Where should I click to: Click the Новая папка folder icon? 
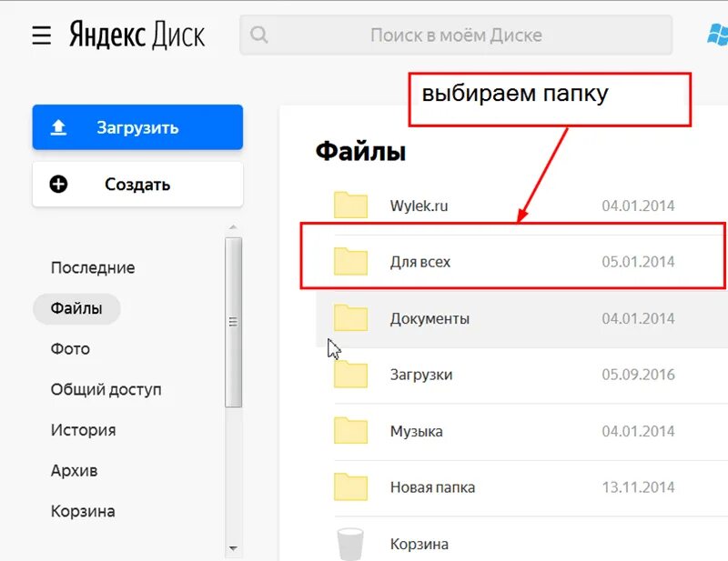[350, 486]
